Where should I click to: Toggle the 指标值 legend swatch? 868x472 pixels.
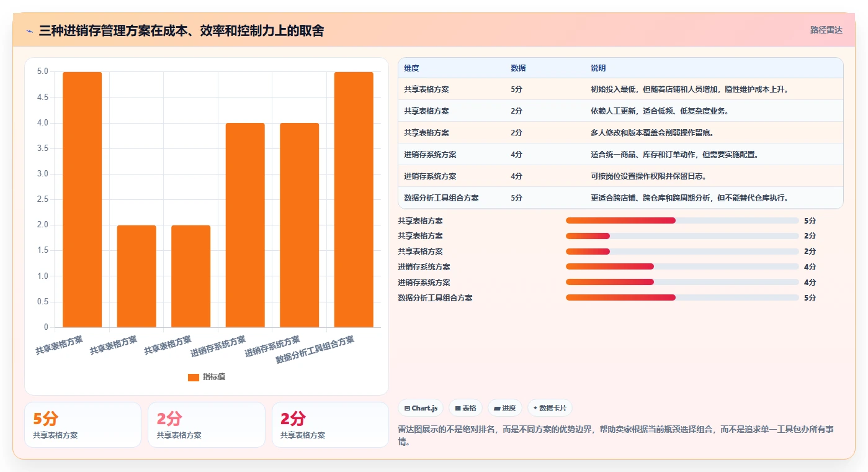pos(194,377)
